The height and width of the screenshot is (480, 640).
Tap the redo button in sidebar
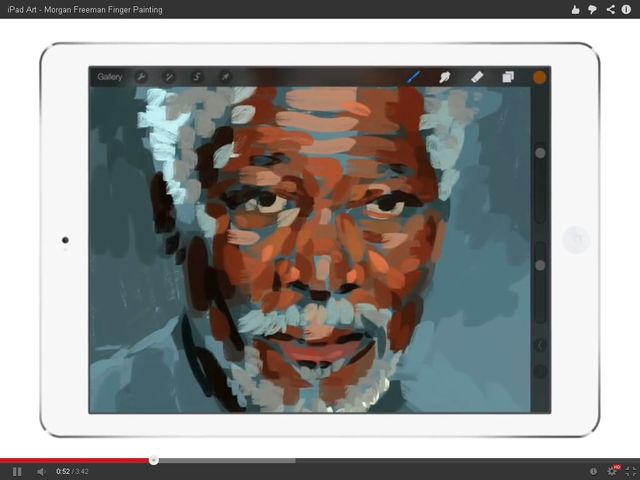[x=540, y=371]
